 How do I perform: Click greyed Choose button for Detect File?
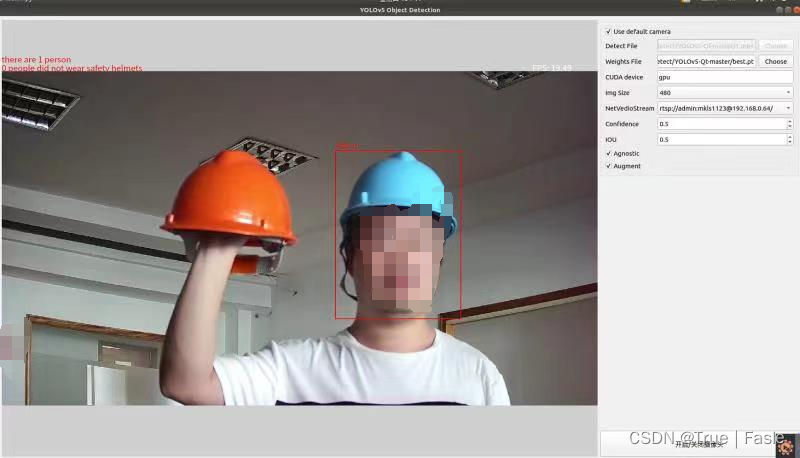(776, 46)
